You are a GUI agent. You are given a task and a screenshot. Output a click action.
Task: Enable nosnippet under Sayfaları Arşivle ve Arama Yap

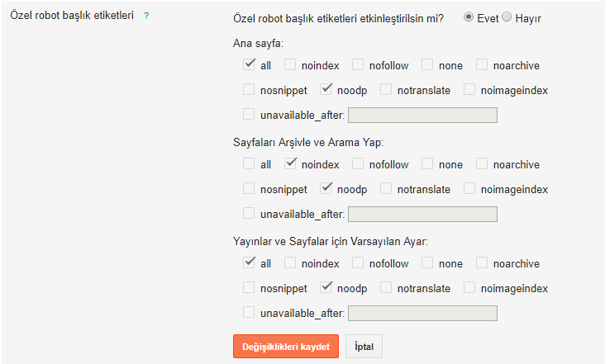tap(249, 189)
